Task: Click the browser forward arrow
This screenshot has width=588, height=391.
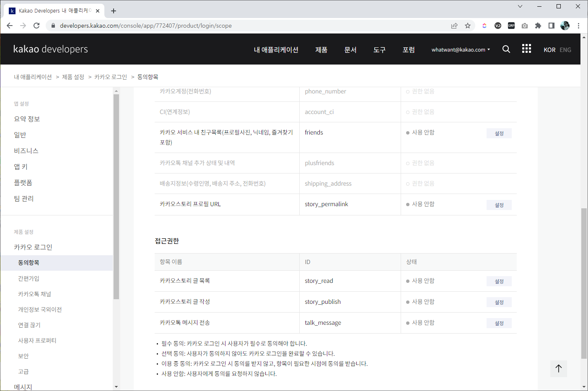Action: click(23, 26)
